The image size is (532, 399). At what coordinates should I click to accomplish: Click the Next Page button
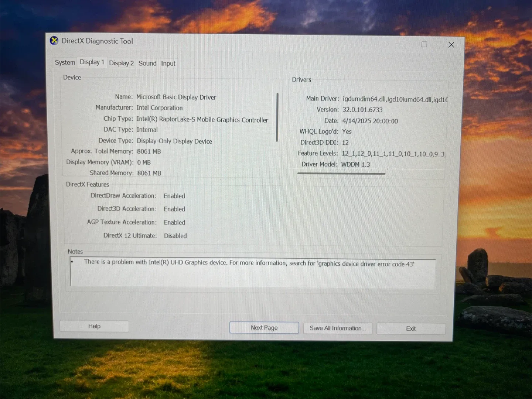click(x=264, y=327)
